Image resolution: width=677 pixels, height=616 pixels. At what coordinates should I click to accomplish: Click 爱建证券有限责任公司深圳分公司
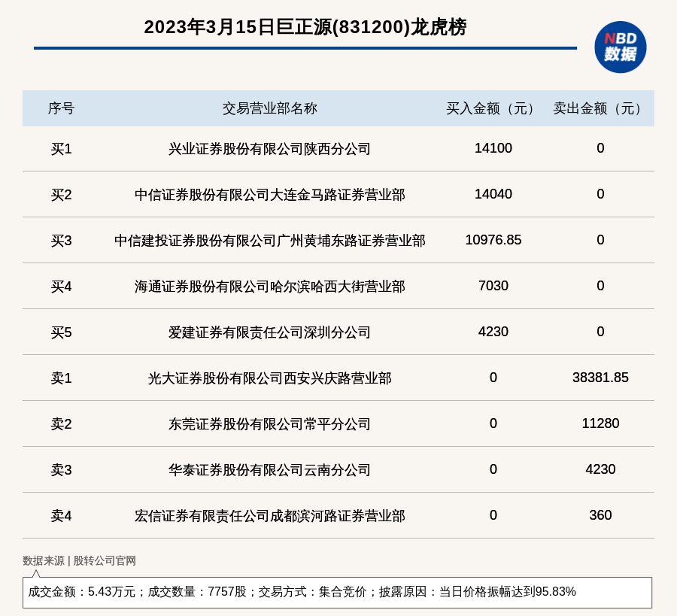pos(270,332)
